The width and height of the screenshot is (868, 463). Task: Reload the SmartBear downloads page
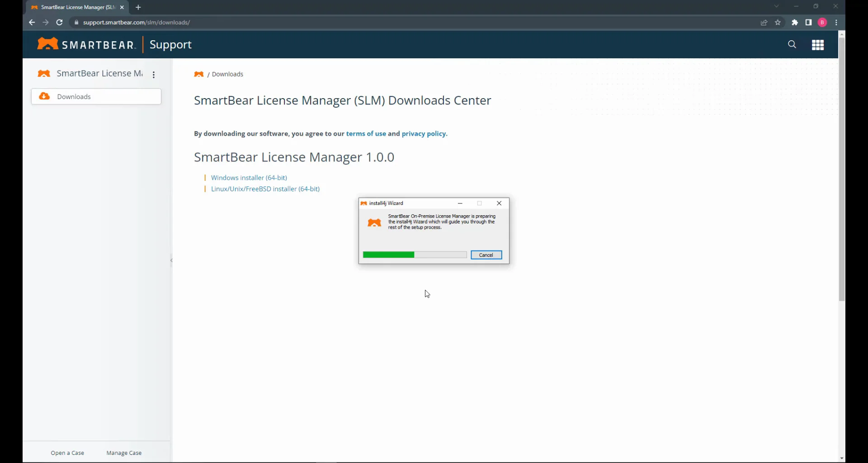[59, 22]
